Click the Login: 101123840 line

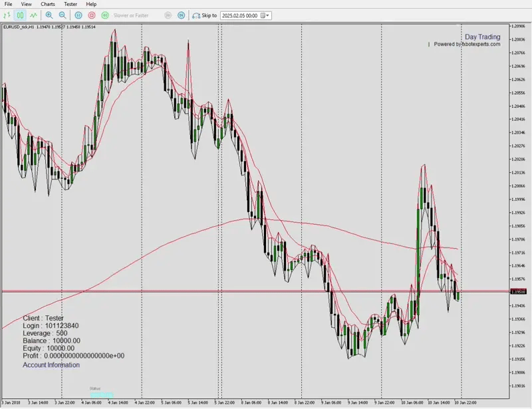[x=51, y=325]
